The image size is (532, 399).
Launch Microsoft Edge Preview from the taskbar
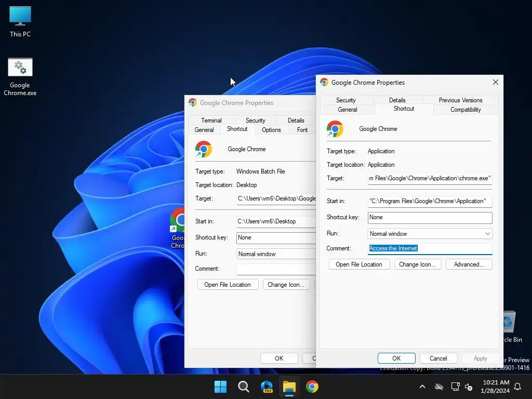click(267, 387)
